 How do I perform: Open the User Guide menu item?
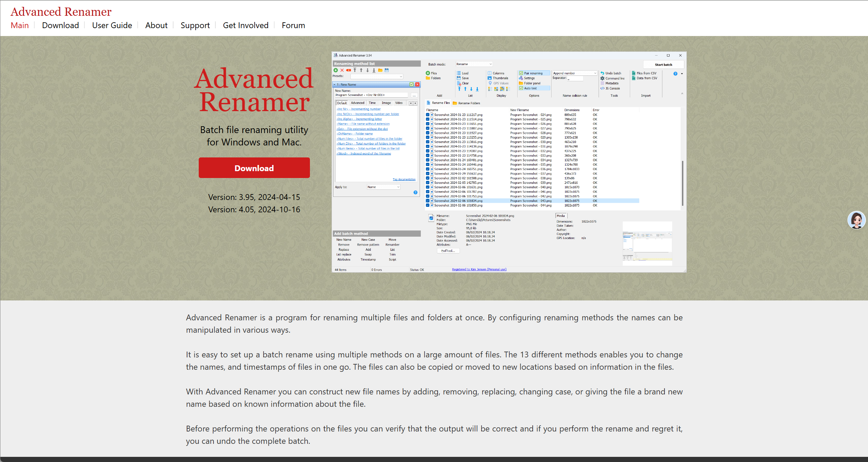112,25
